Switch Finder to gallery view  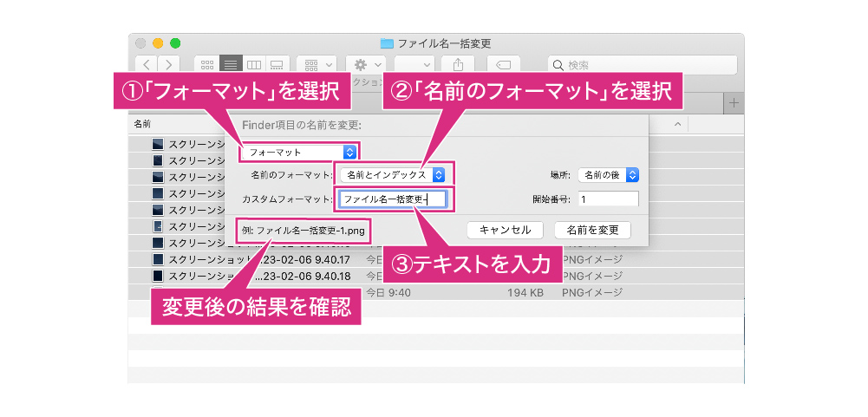coord(277,65)
